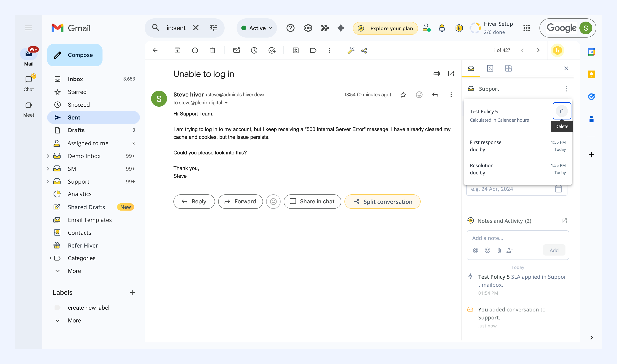
Task: Open Gmail settings gear
Action: [308, 28]
